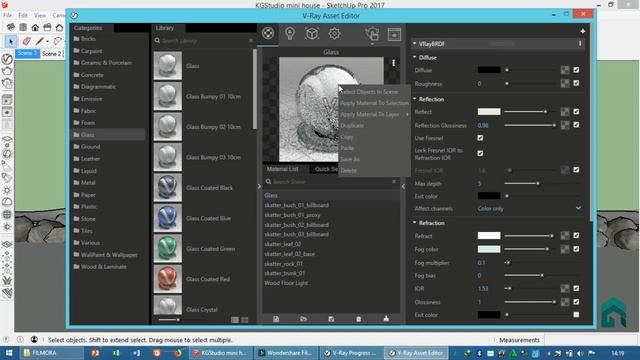Open the Materials tab icon in Asset Editor

268,33
